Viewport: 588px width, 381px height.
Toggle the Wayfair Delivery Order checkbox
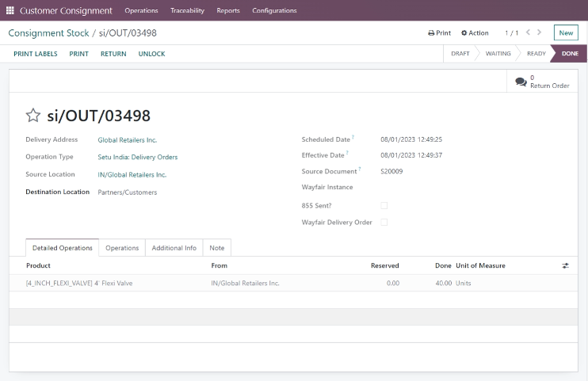(384, 222)
